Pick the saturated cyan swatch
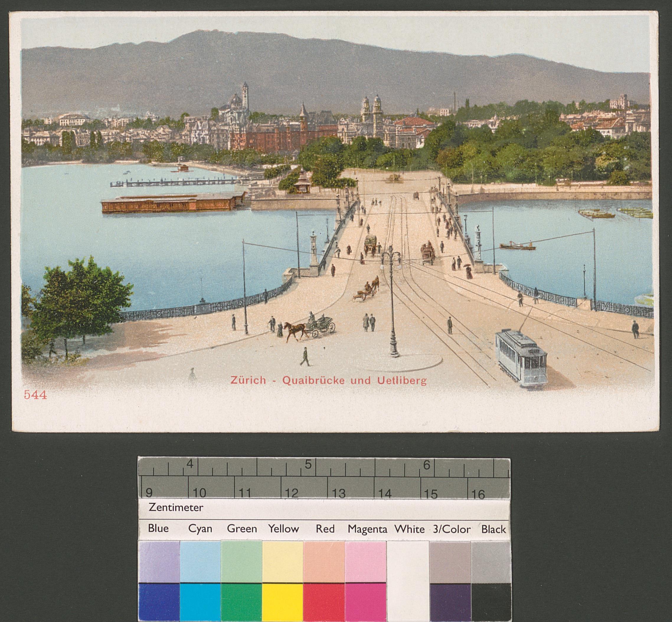This screenshot has height=622, width=672. 200,603
